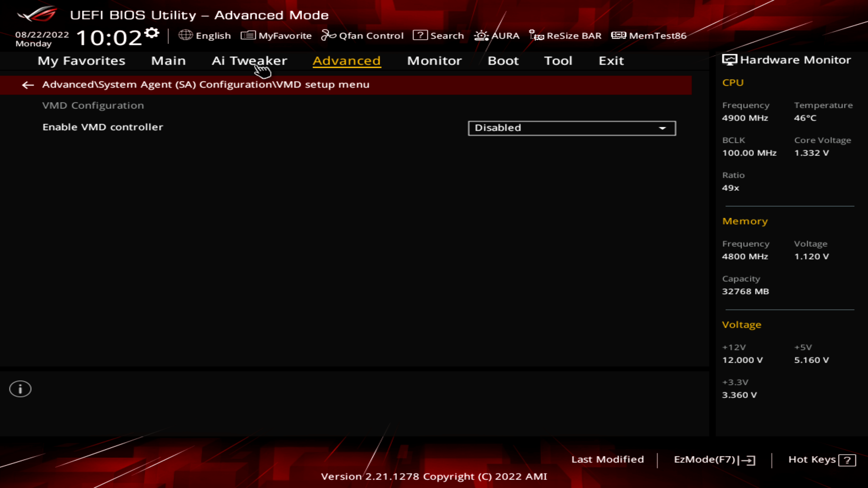Click the AURA lighting icon
The height and width of the screenshot is (488, 868).
481,35
